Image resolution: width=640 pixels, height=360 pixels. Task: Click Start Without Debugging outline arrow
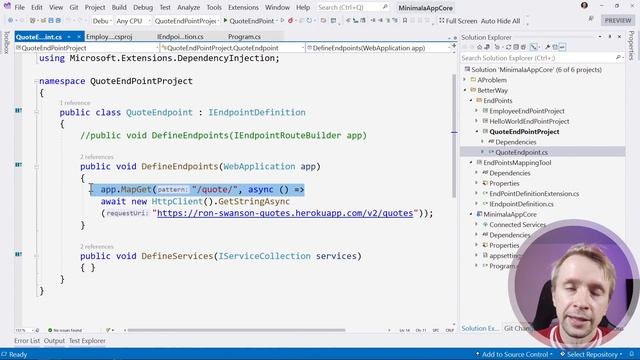pyautogui.click(x=282, y=20)
